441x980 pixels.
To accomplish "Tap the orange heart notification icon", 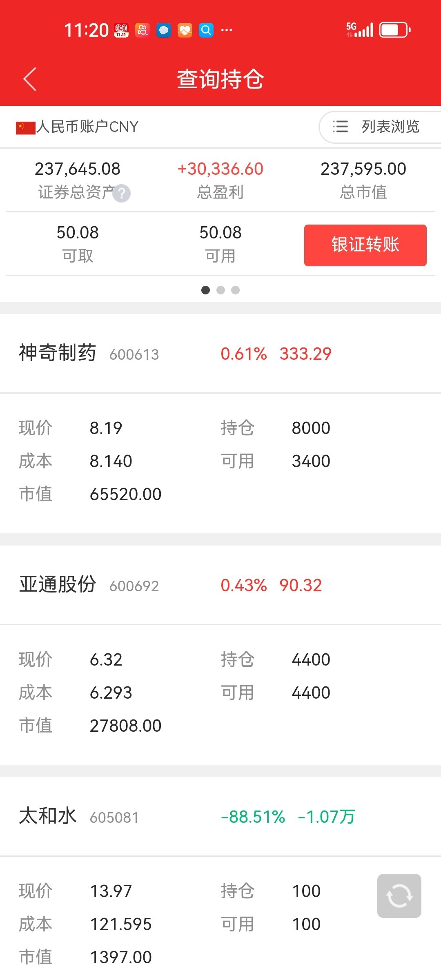I will 185,30.
